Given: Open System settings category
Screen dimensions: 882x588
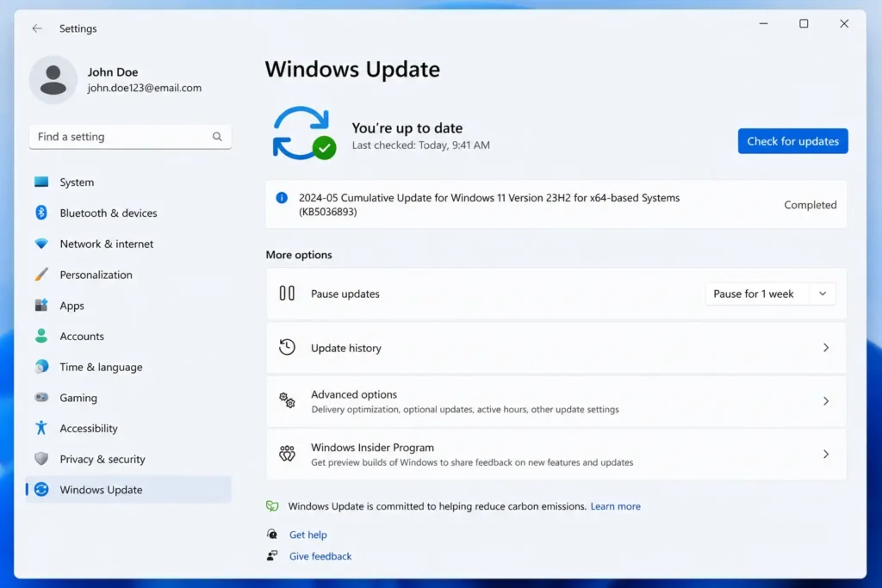Looking at the screenshot, I should click(128, 183).
